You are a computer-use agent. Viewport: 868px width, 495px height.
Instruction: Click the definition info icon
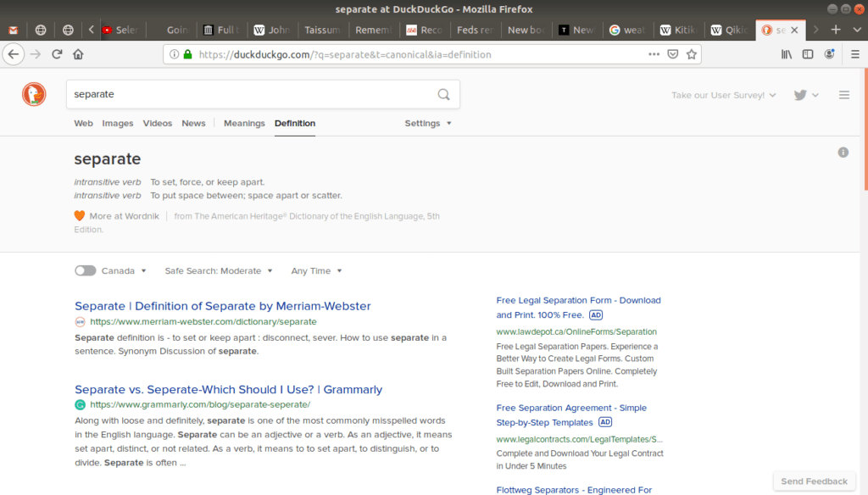click(843, 153)
